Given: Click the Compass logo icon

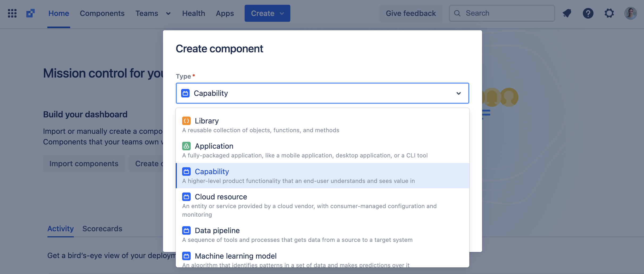Looking at the screenshot, I should [x=31, y=13].
